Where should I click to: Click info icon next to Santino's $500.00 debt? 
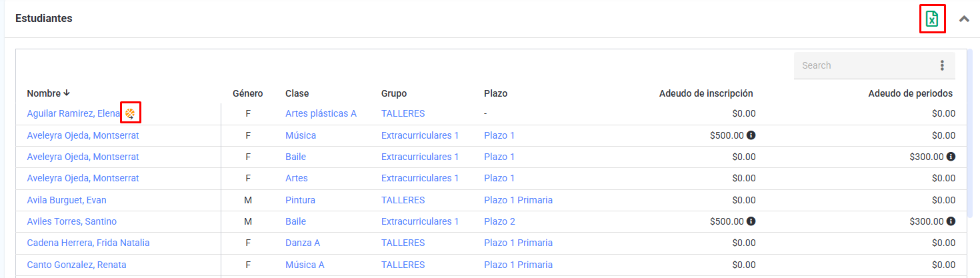pyautogui.click(x=751, y=221)
